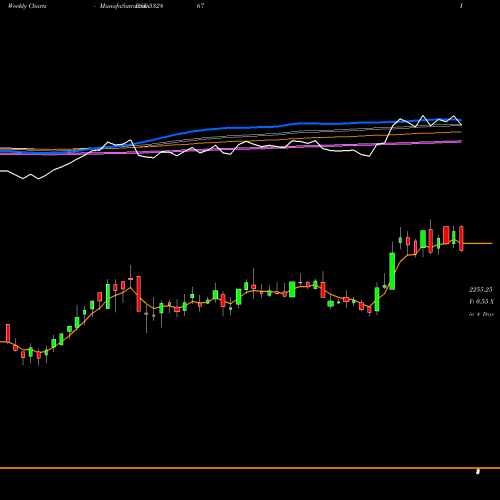Click the price value 2255.25
This screenshot has height=500, width=500.
(x=480, y=290)
